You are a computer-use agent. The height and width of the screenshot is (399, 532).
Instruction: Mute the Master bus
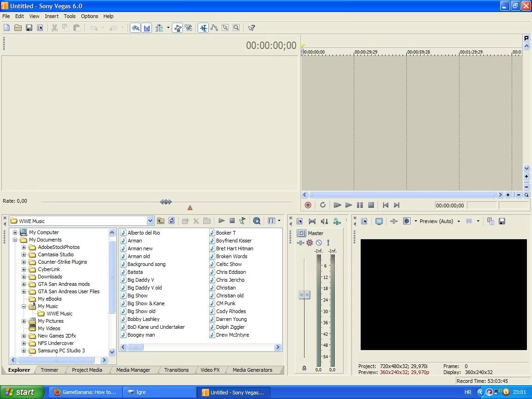[319, 242]
